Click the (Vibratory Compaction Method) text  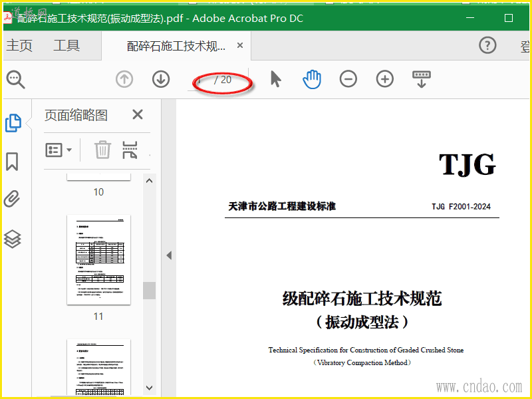[x=362, y=362]
